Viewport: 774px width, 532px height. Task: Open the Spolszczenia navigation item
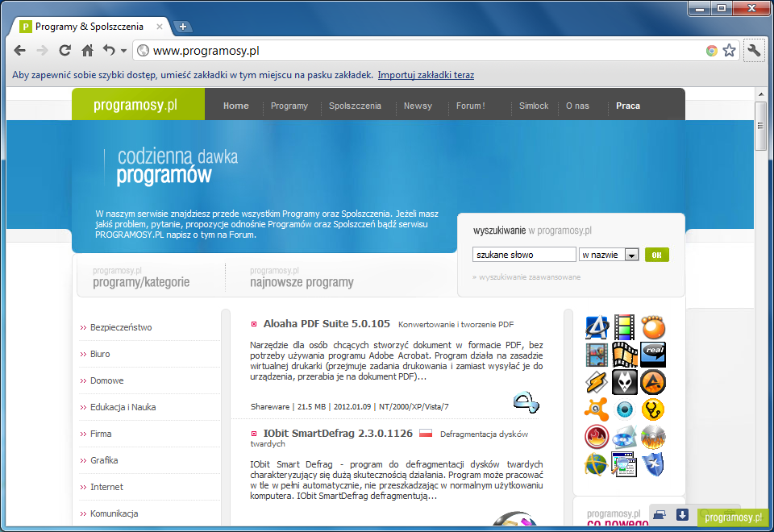click(x=355, y=106)
